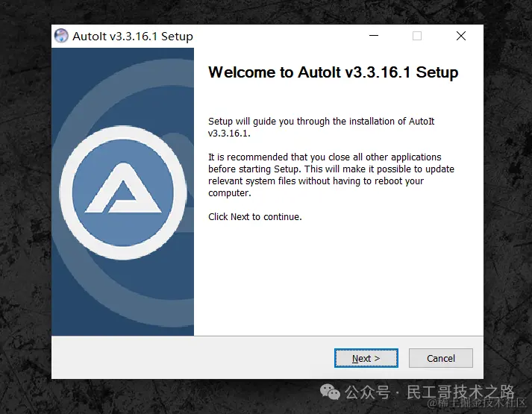The width and height of the screenshot is (532, 414).
Task: Click the "It is recommended that you close" paragraph
Action: pos(331,175)
